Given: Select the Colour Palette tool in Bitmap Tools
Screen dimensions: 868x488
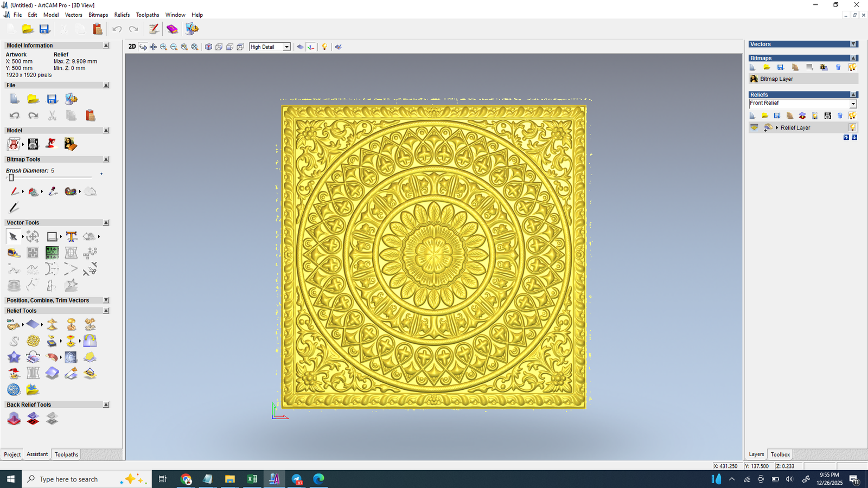Looking at the screenshot, I should coord(71,191).
